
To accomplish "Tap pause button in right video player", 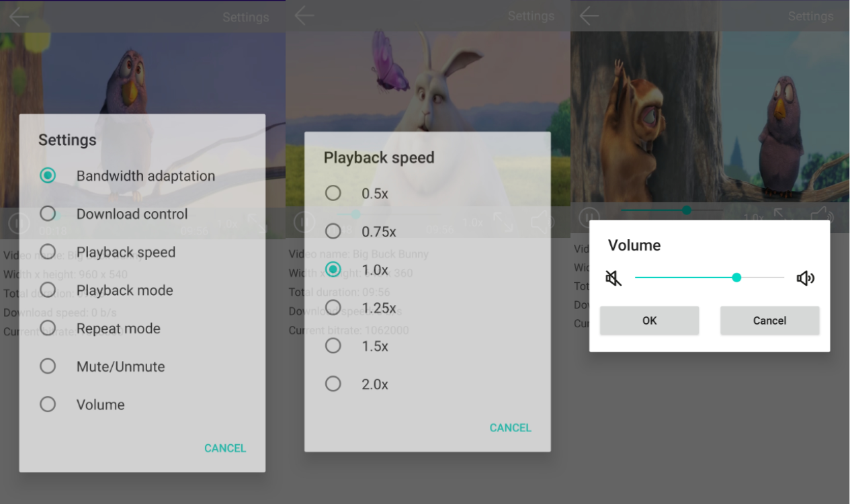I will [589, 217].
